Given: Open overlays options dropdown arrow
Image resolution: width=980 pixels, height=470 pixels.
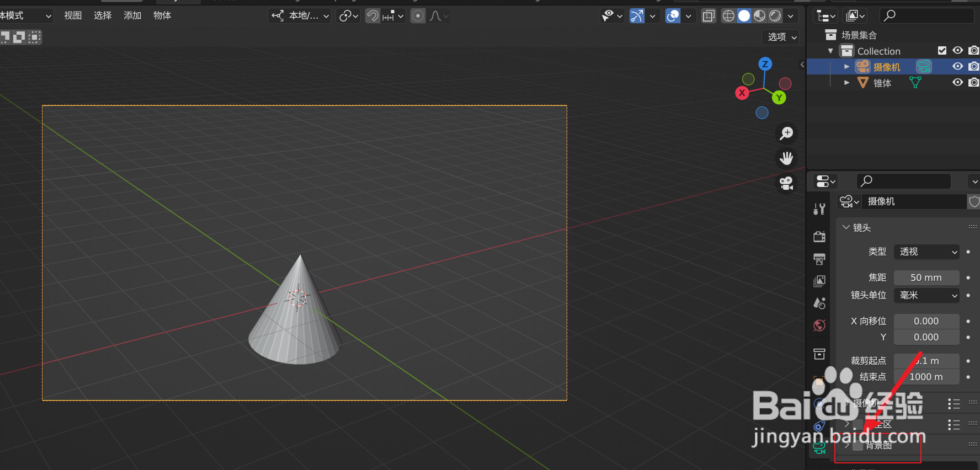Looking at the screenshot, I should point(688,16).
